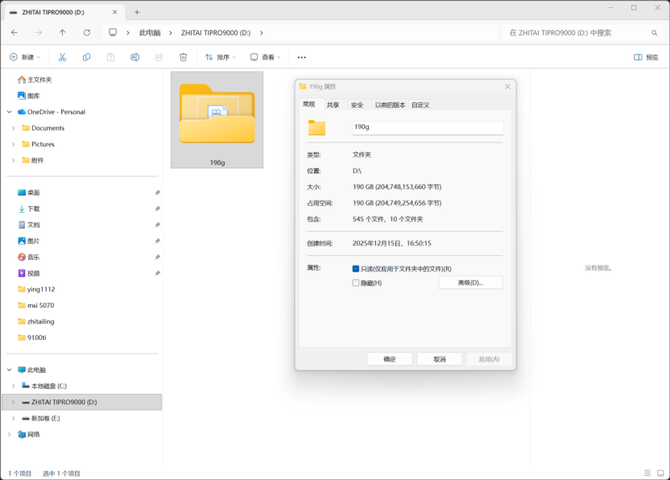Image resolution: width=670 pixels, height=480 pixels.
Task: Enable the Hidden attribute checkbox
Action: 356,283
